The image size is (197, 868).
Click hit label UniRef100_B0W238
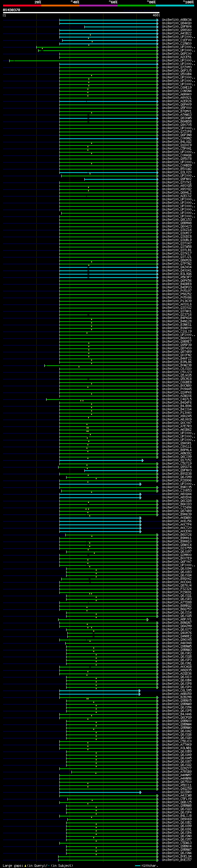pos(177,365)
